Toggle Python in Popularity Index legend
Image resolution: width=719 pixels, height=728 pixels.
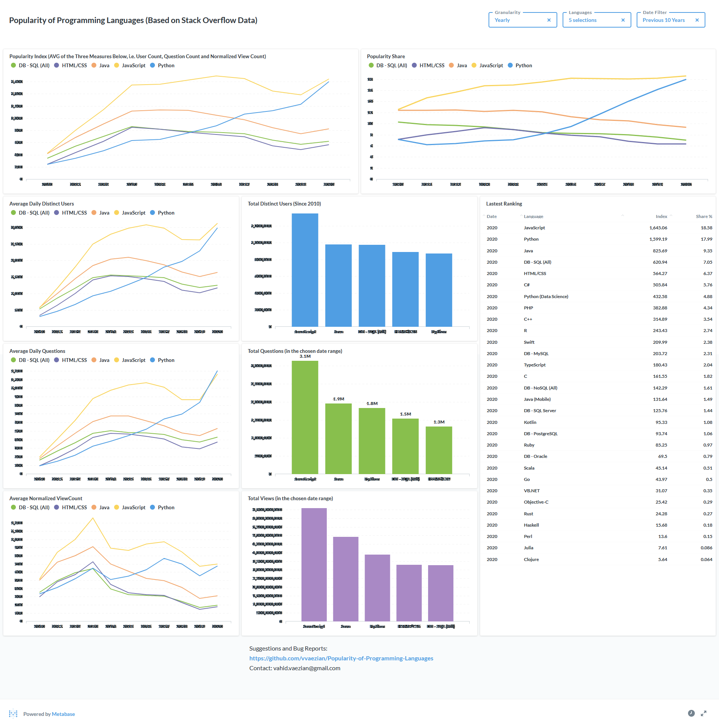click(x=162, y=65)
